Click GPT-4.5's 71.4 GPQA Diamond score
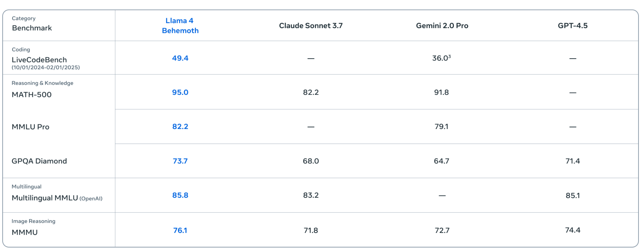 coord(573,161)
